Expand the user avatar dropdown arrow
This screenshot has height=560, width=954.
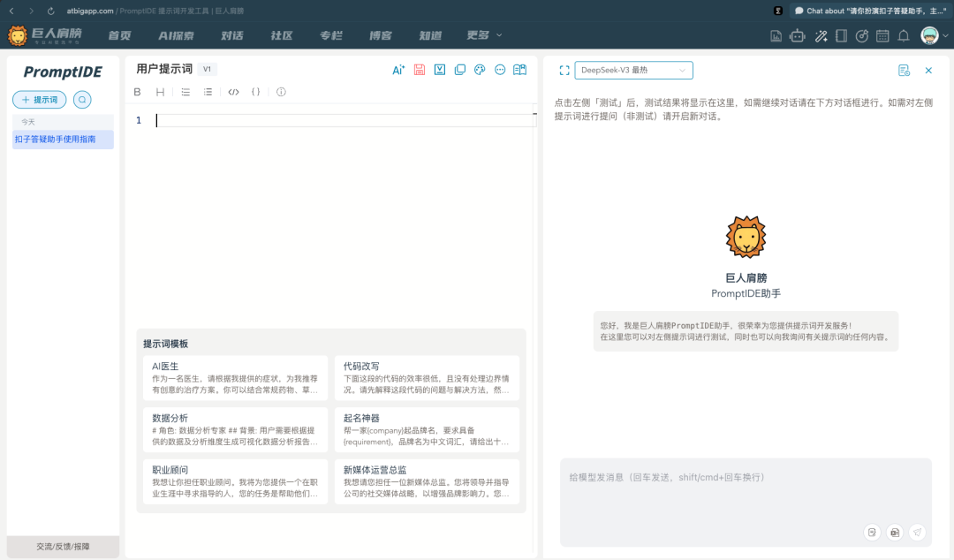[x=945, y=36]
